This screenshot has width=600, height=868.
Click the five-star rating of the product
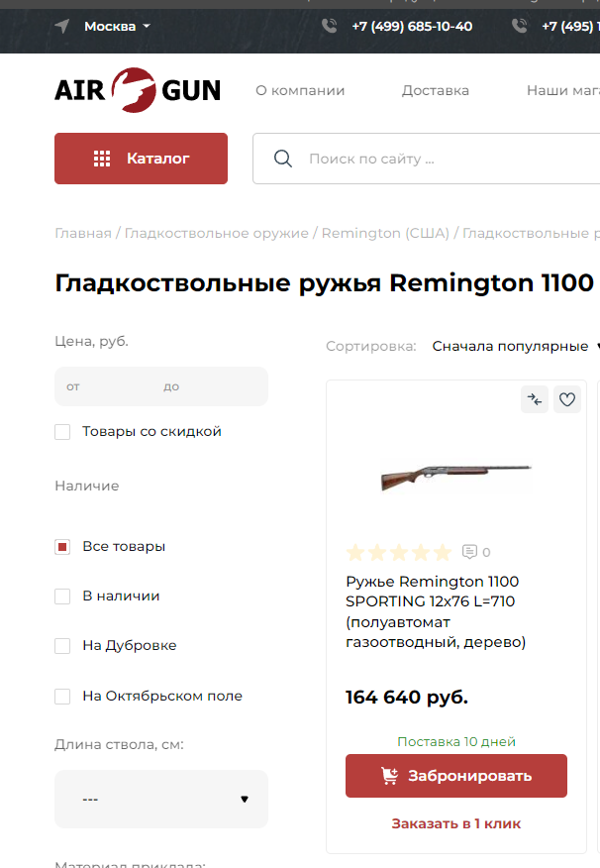(399, 552)
